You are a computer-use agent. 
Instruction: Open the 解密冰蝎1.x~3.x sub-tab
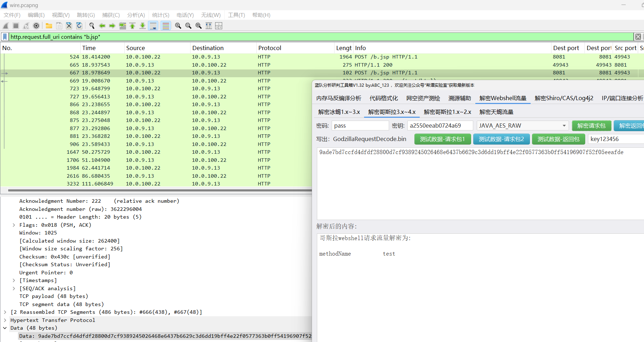pyautogui.click(x=339, y=112)
